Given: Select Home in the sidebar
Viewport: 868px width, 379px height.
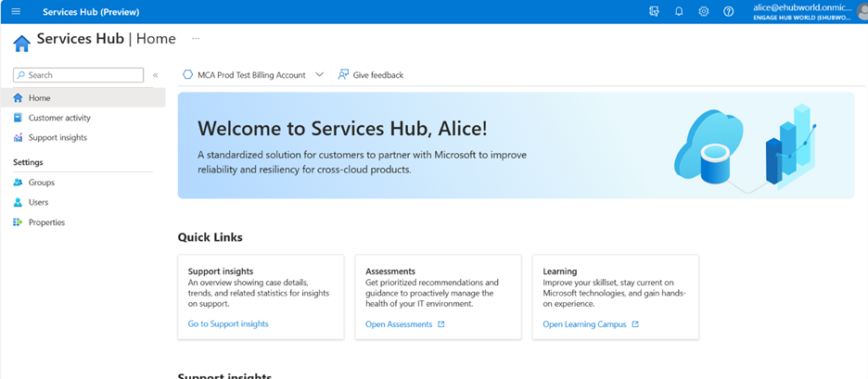Looking at the screenshot, I should pos(83,98).
